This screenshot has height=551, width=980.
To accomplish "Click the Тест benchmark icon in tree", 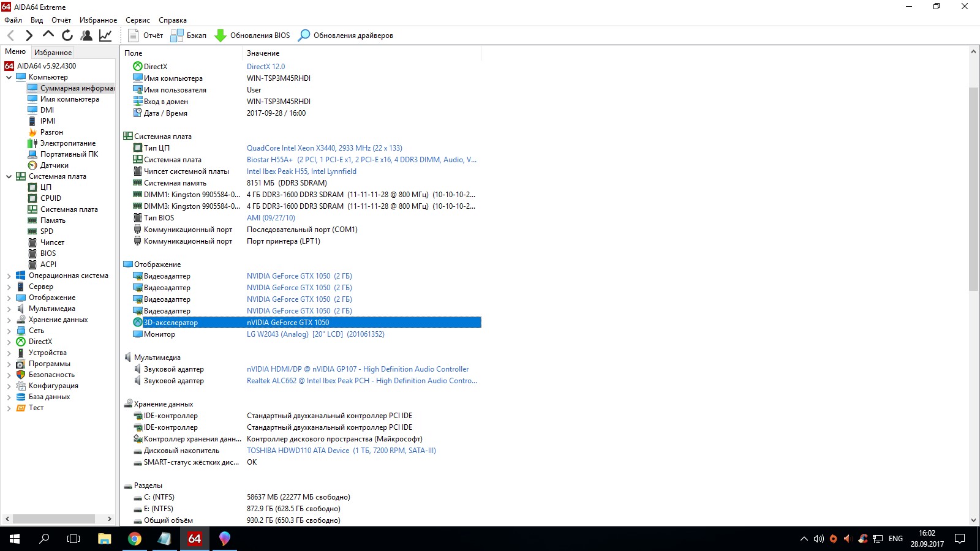I will point(21,408).
